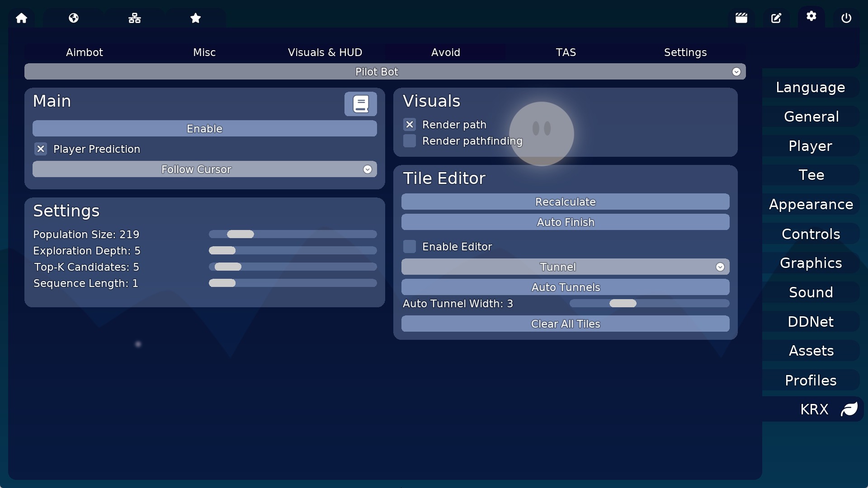Open the book icon in Main panel

[x=360, y=104]
